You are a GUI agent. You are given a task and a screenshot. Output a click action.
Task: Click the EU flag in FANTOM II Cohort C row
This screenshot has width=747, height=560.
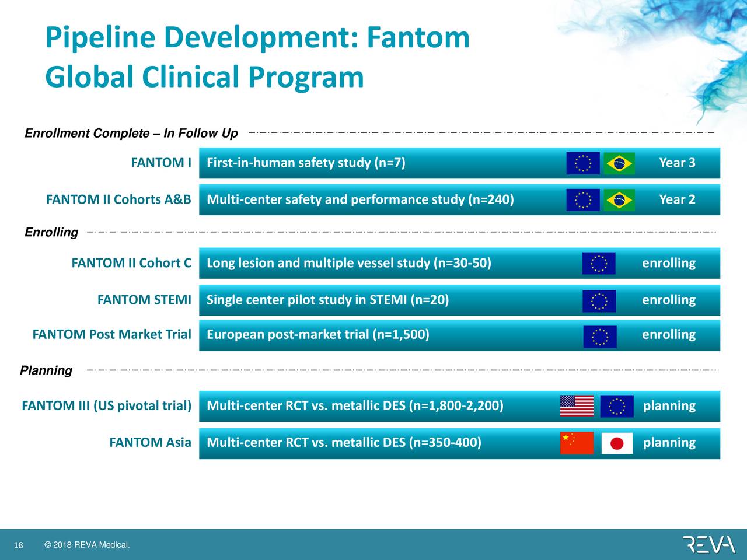(x=599, y=263)
